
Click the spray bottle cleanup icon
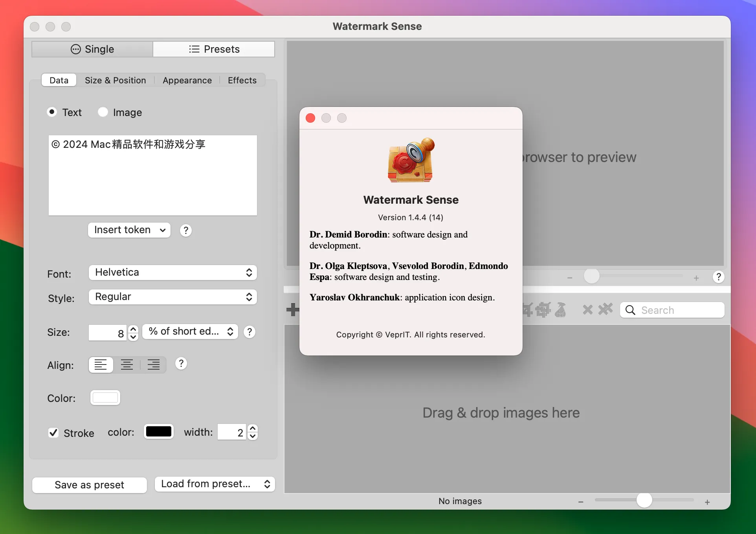[561, 310]
